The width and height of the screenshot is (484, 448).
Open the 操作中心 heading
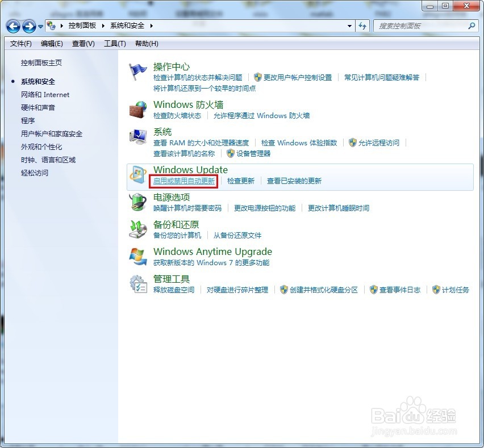click(172, 66)
